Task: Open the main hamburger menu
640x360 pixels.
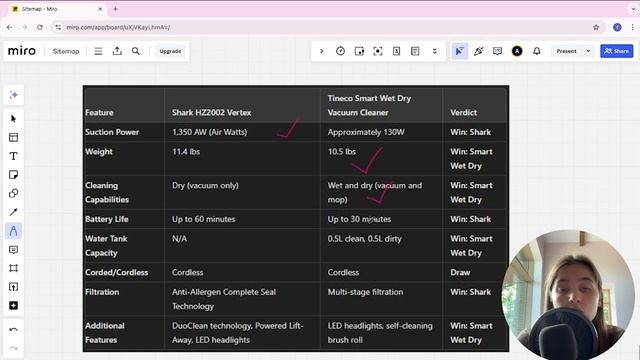Action: [x=98, y=51]
